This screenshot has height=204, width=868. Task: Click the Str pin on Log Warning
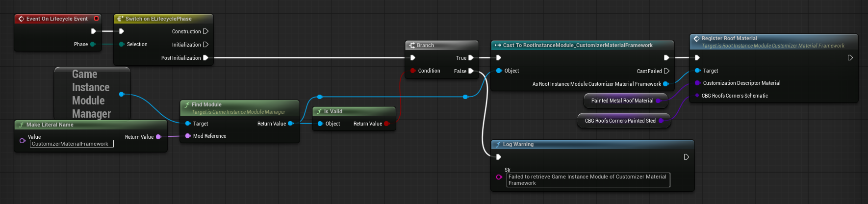tap(499, 177)
